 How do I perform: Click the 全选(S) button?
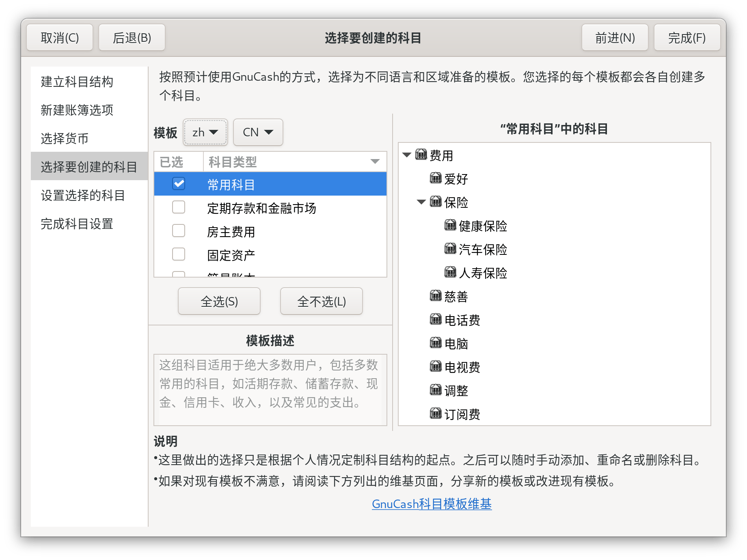pyautogui.click(x=219, y=302)
